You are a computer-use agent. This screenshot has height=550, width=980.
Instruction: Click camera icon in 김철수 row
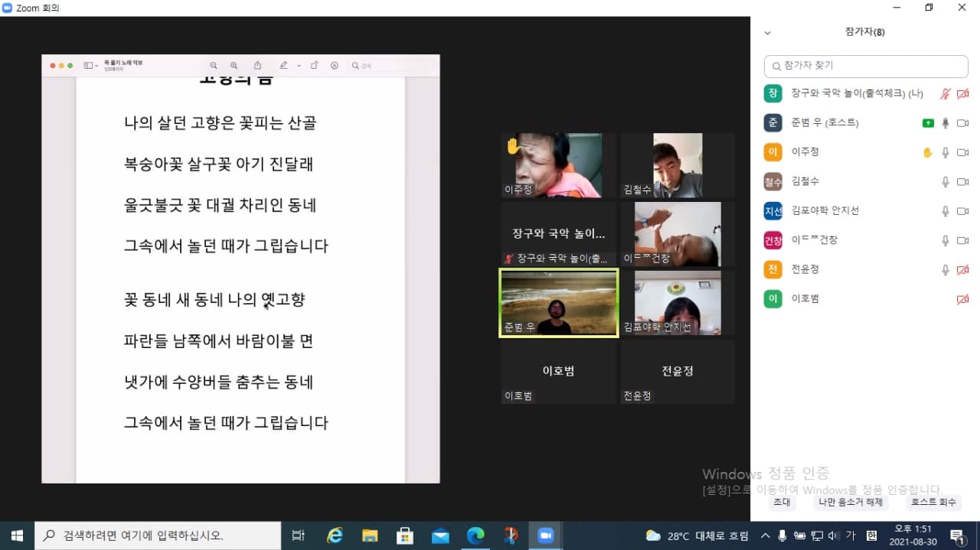click(x=963, y=181)
